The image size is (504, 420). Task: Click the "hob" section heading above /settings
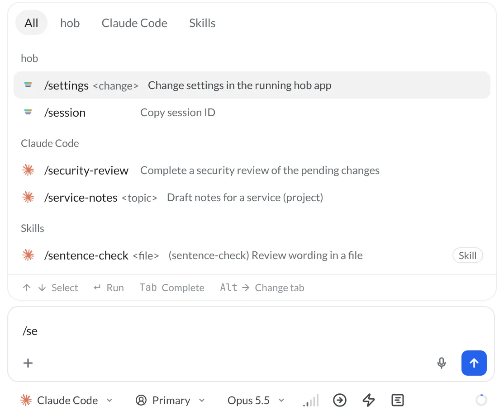pos(29,58)
